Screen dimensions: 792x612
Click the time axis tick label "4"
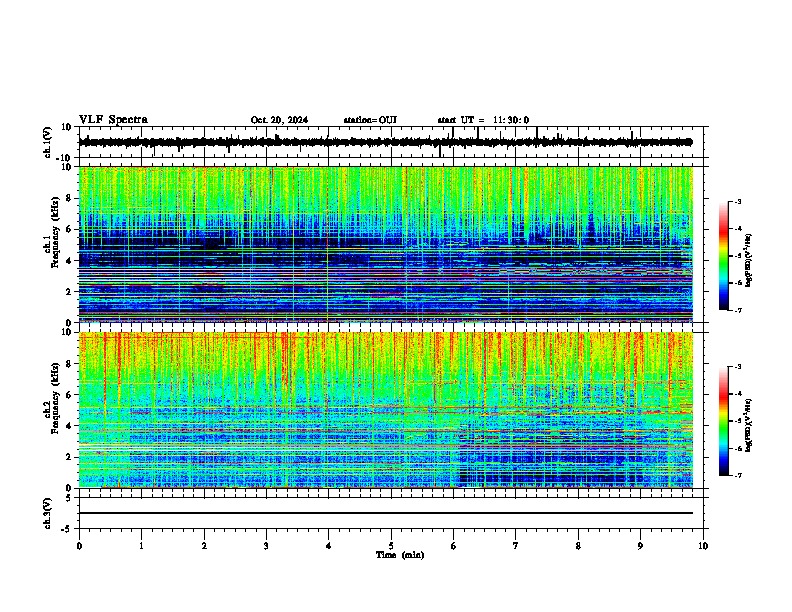[x=329, y=546]
